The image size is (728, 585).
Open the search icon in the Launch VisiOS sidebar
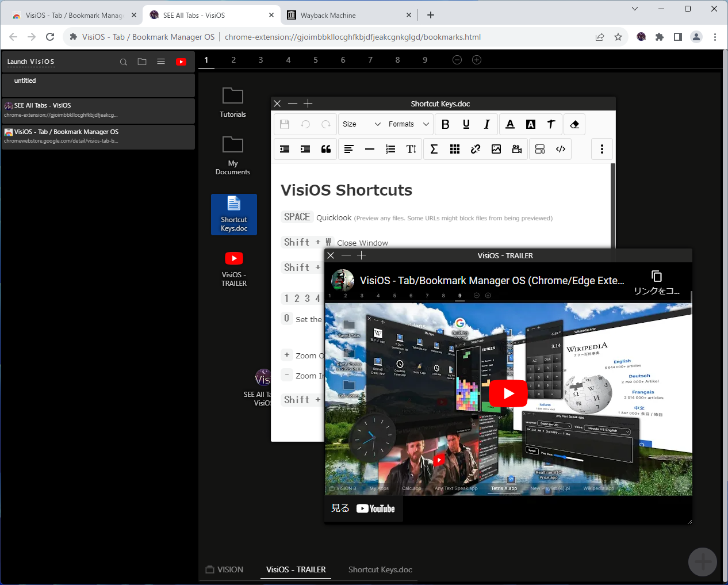tap(123, 62)
